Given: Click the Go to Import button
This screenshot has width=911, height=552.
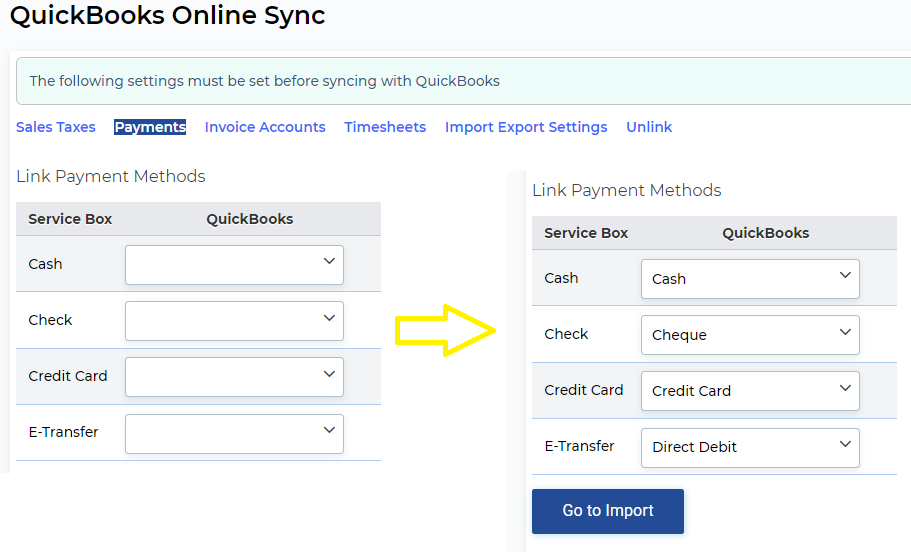Looking at the screenshot, I should click(608, 511).
